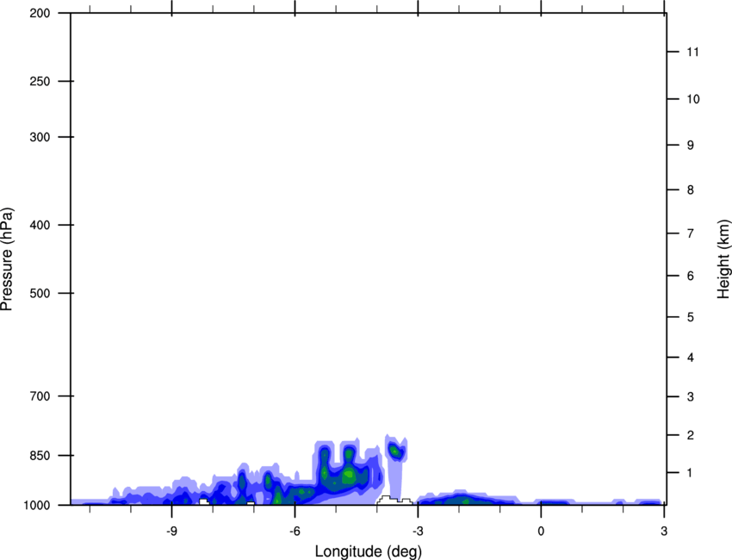Click the 'Pressure (hPa)' axis title
Viewport: 732px width, 560px height.
[x=7, y=259]
